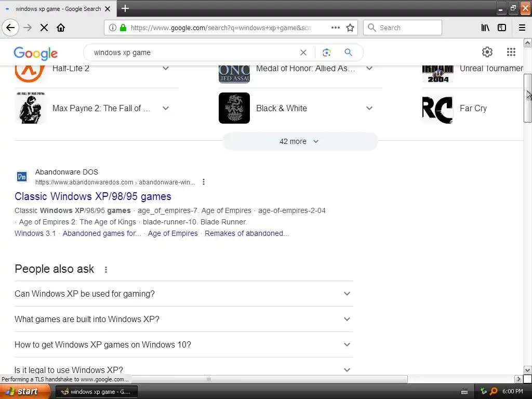Open the 'Remakes of abandoned...' sitelink

pyautogui.click(x=247, y=233)
